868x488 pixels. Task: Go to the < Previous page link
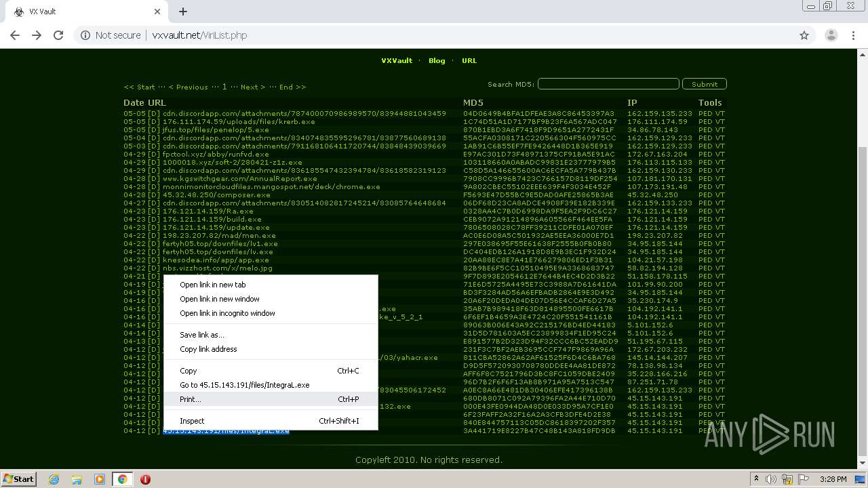tap(188, 87)
